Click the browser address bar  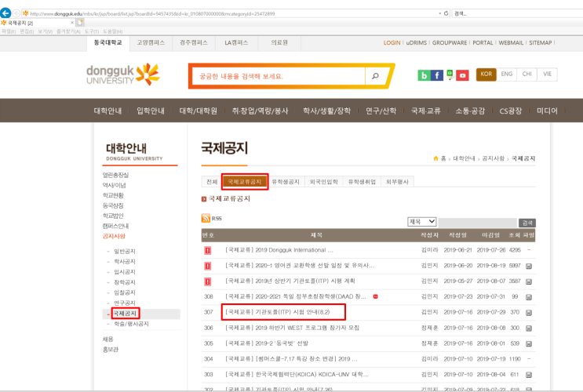pos(232,13)
